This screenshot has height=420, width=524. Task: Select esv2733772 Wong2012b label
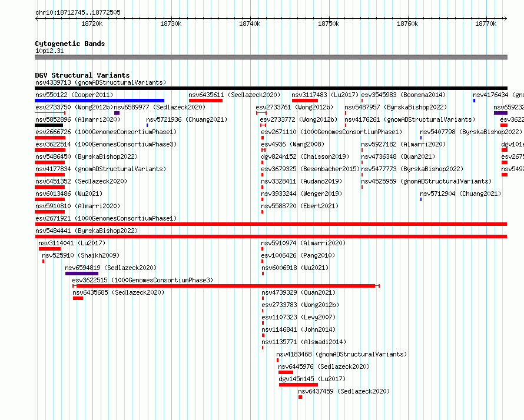(x=299, y=119)
